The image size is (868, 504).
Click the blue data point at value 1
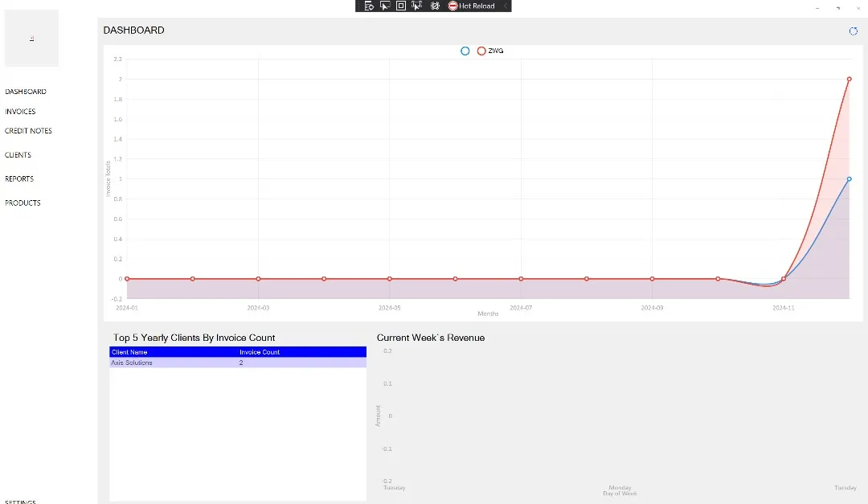[x=850, y=179]
